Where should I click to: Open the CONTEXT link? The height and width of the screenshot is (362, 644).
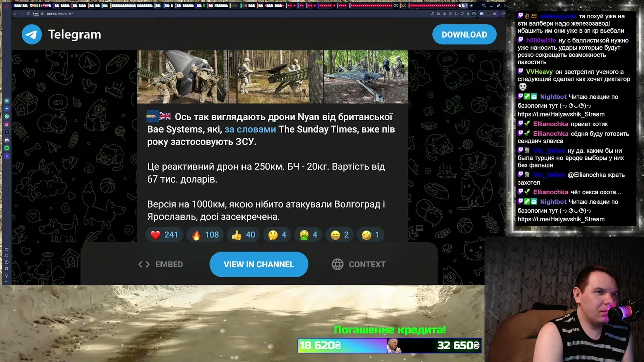[358, 264]
